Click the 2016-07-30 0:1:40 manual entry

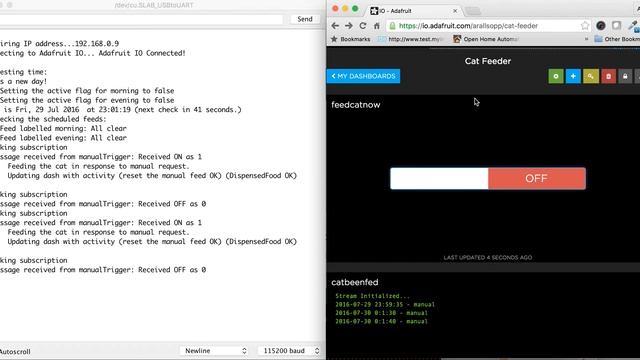(382, 322)
